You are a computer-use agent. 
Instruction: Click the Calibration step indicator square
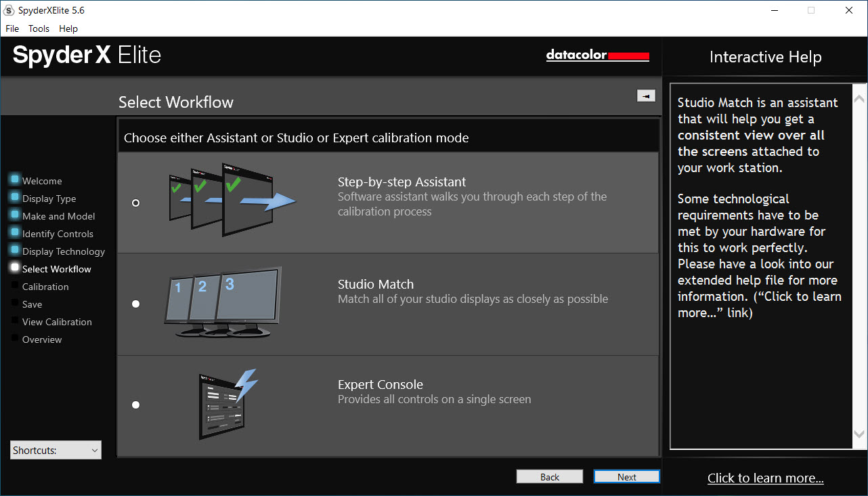(15, 285)
